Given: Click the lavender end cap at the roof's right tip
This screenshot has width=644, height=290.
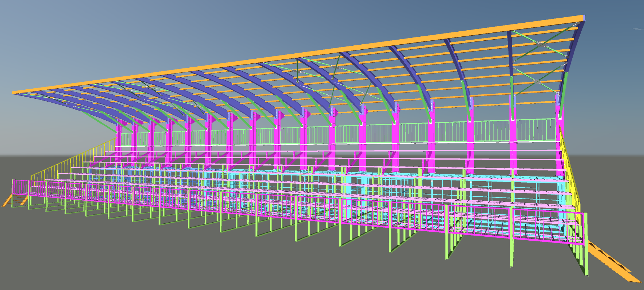Looking at the screenshot, I should tap(584, 17).
